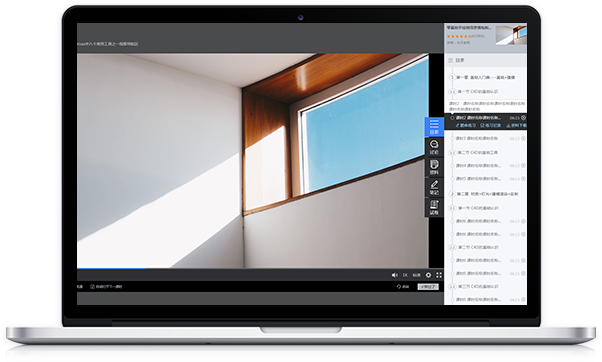The width and height of the screenshot is (602, 362).
Task: Enter fullscreen with the expand icon
Action: pos(439,275)
